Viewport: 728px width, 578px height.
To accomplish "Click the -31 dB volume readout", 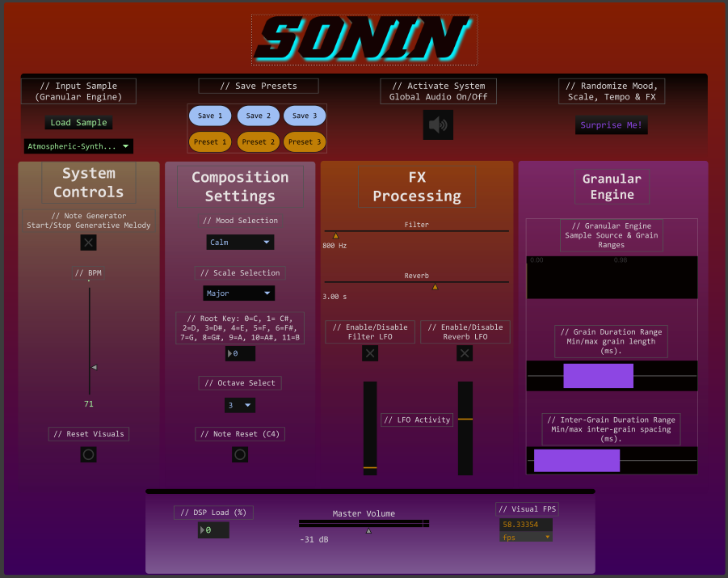I will (314, 539).
